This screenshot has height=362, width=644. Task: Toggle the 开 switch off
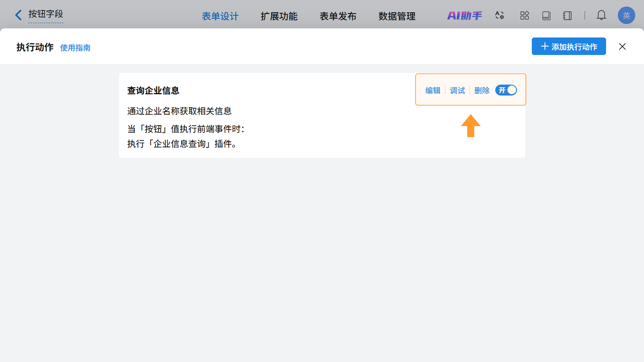tap(506, 90)
